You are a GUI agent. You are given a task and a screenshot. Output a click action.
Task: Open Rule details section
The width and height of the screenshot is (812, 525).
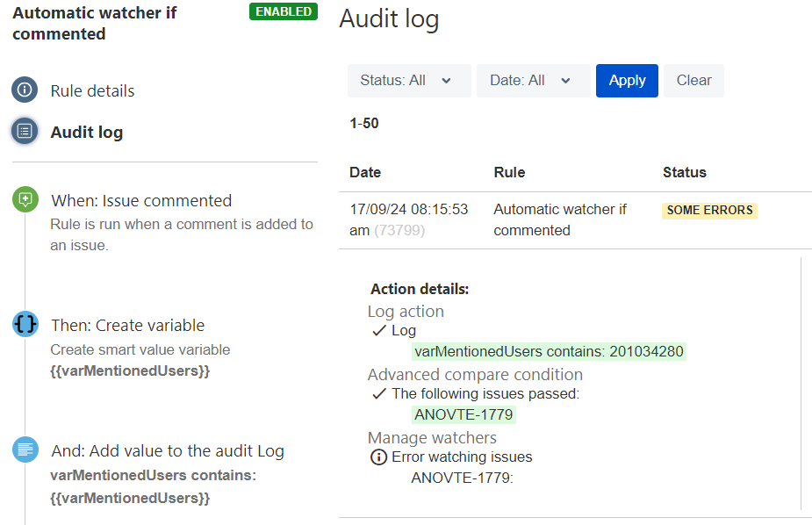(x=92, y=90)
